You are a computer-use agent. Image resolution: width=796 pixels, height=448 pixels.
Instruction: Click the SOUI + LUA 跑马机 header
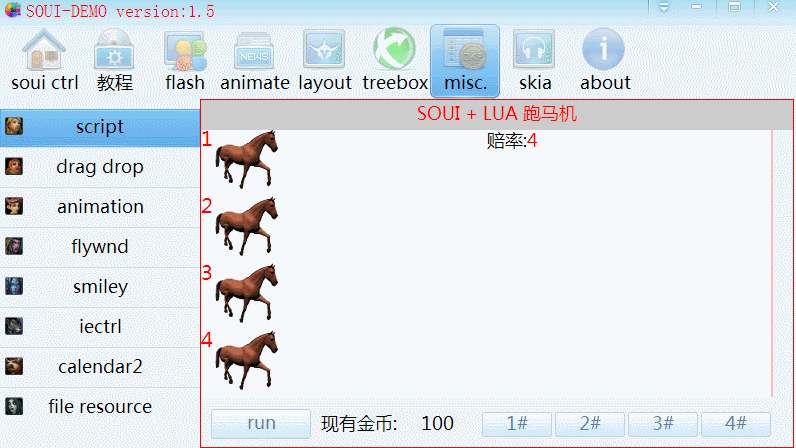click(497, 114)
